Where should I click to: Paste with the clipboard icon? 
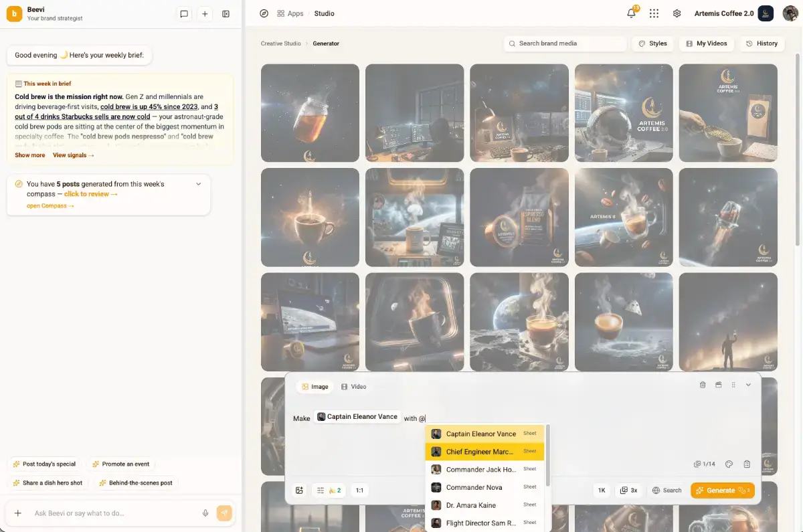point(747,464)
